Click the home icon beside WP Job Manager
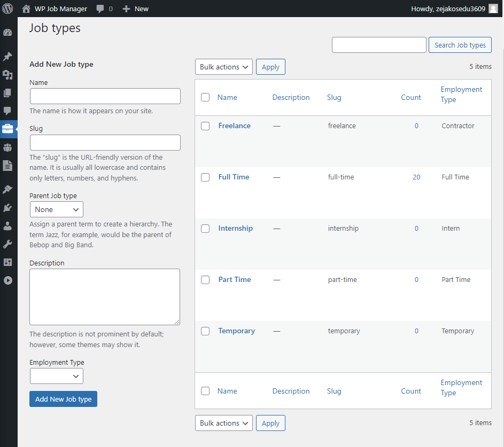 point(26,9)
